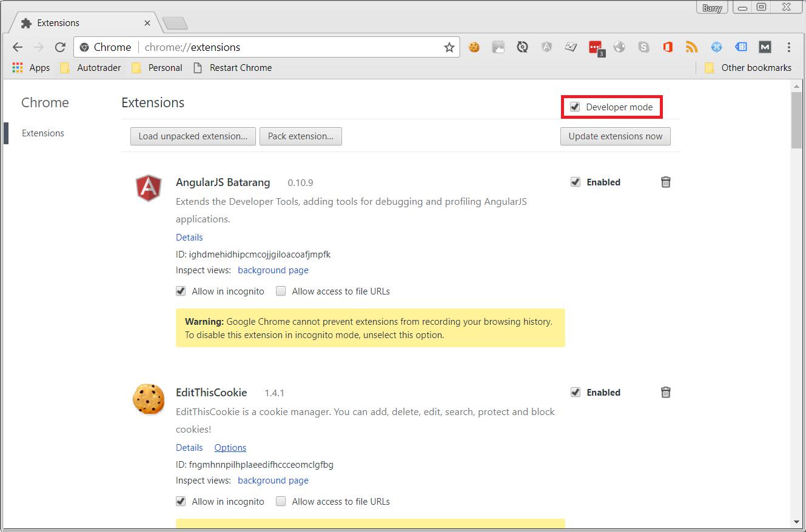Open a new tab with the new-tab button
Viewport: 806px width, 532px height.
tap(175, 23)
